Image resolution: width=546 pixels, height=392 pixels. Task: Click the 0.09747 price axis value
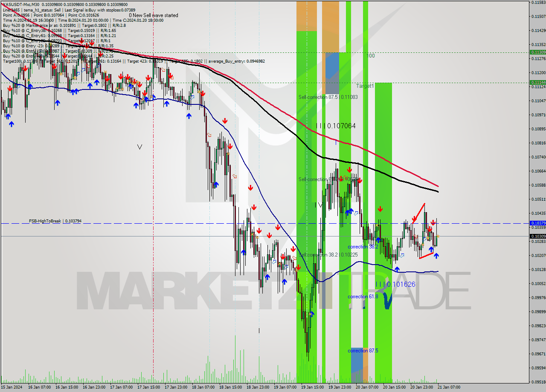click(x=539, y=340)
